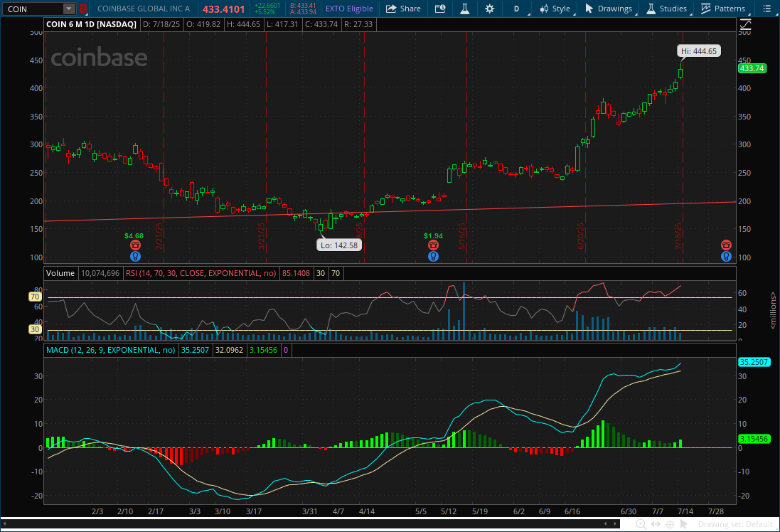
Task: Click the 7/14 date on the time axis
Action: [685, 511]
